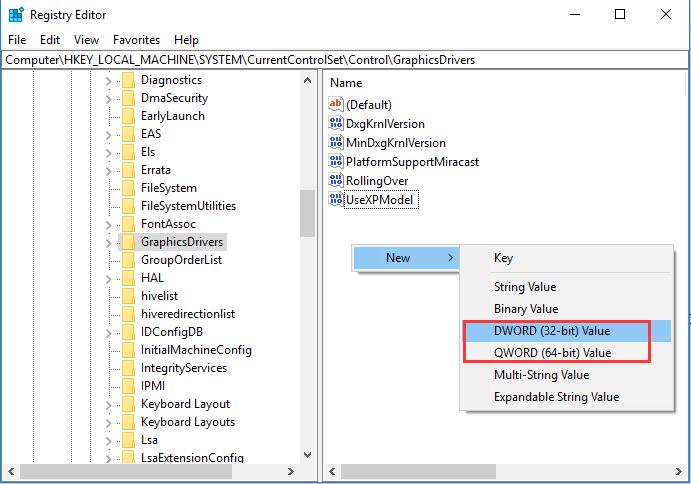Click the registry path address bar
This screenshot has width=691, height=484.
344,60
